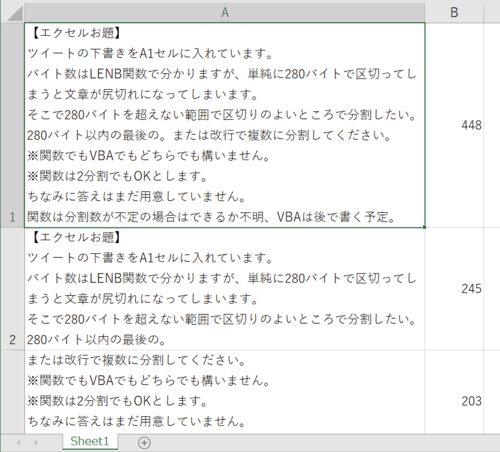Select cell B1 showing 448

[454, 125]
